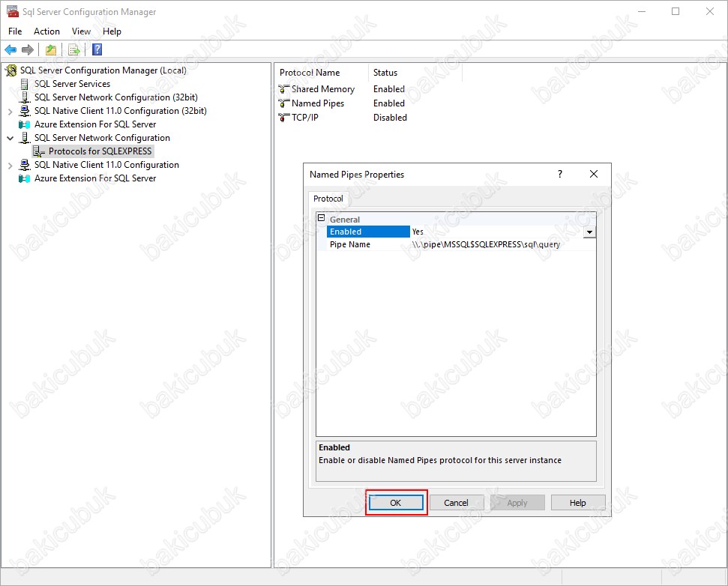Click the blue Help toolbar icon

click(x=97, y=49)
